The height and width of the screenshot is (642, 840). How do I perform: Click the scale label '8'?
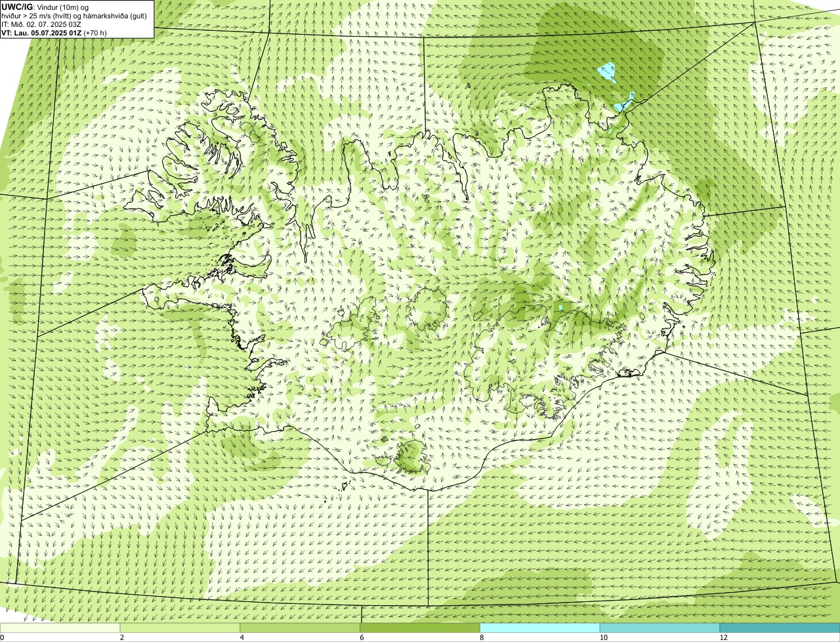[482, 637]
